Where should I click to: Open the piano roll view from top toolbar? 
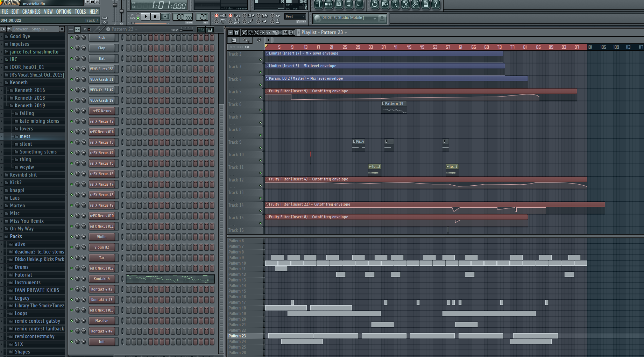pos(339,5)
